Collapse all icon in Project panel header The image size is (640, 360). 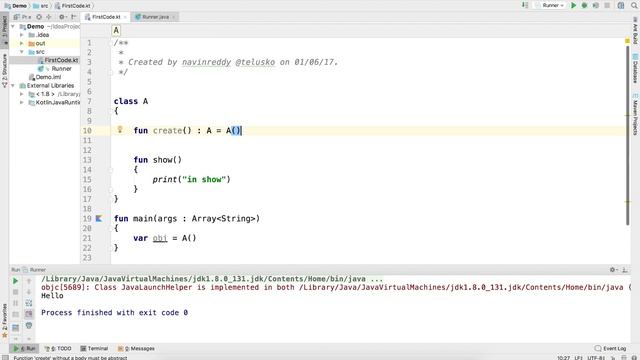pos(49,17)
